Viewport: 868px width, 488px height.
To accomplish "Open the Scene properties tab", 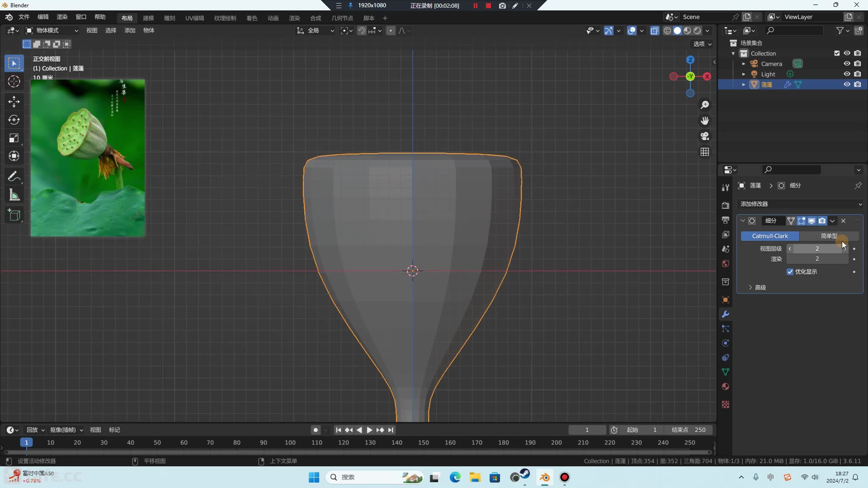I will pyautogui.click(x=726, y=249).
